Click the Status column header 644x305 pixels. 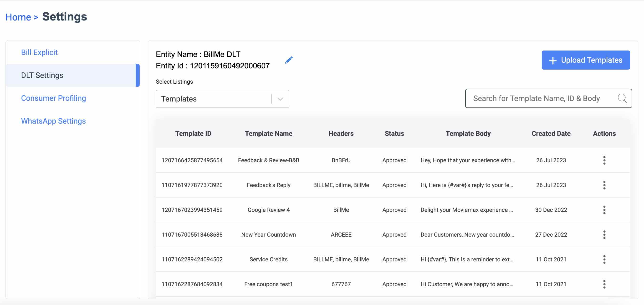(394, 133)
